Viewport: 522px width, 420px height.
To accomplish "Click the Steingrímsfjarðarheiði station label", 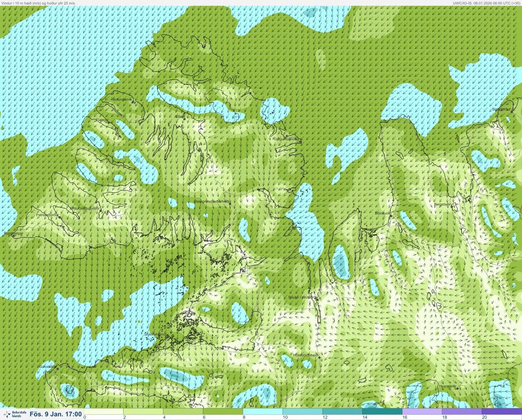I will point(211,201).
